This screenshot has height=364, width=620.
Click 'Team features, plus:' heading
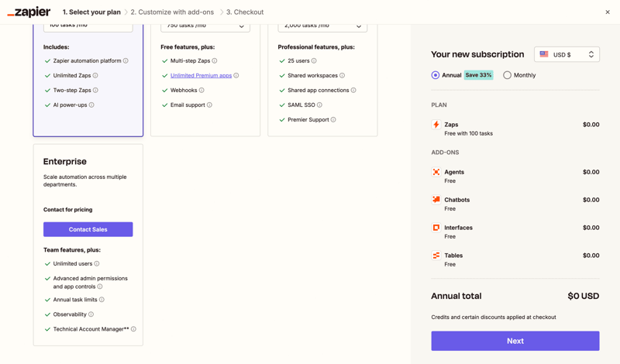point(72,250)
